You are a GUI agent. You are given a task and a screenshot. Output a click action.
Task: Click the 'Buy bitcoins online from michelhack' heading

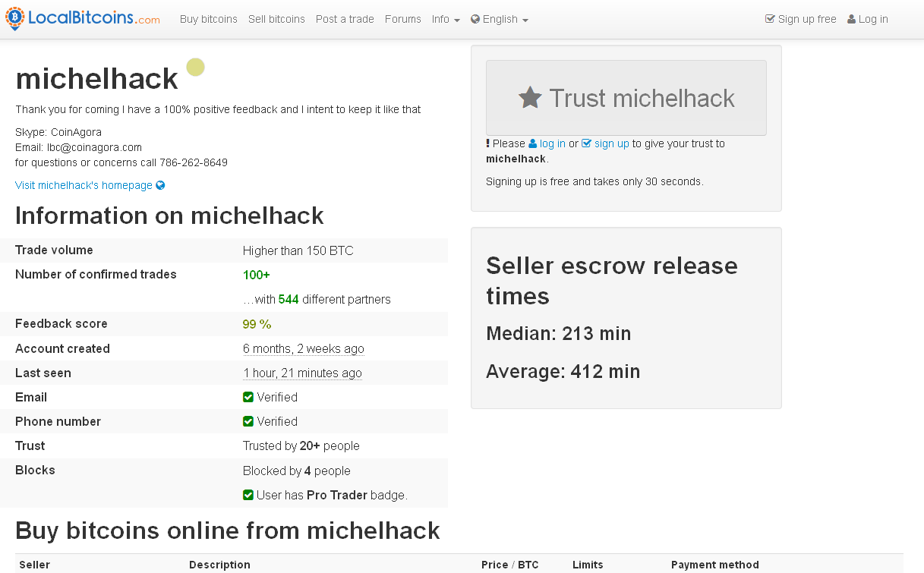coord(228,530)
